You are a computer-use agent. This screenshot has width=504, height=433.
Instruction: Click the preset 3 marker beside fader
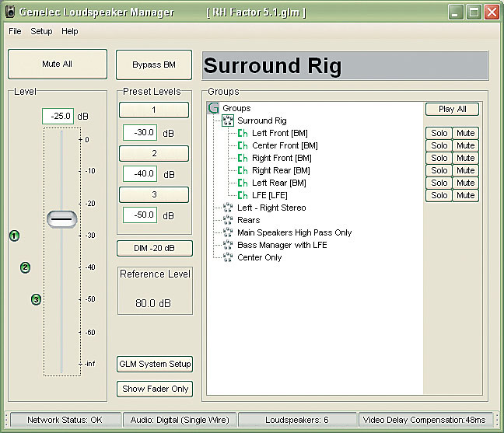click(x=36, y=299)
